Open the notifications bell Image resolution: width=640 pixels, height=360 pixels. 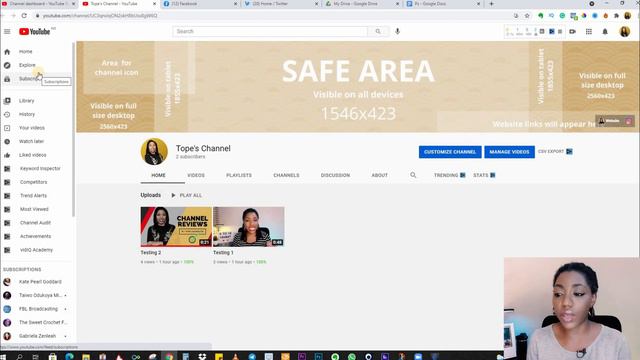[605, 31]
